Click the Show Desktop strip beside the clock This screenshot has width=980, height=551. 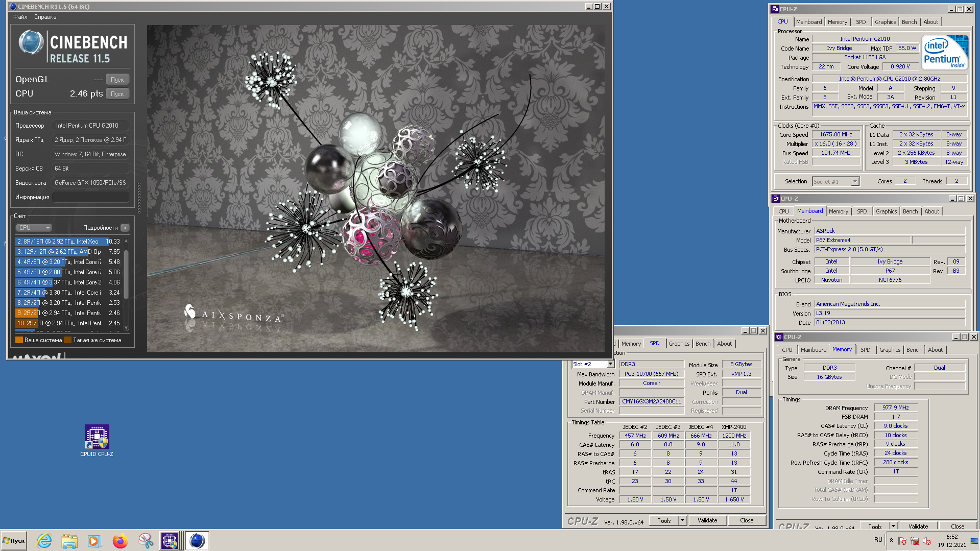974,541
